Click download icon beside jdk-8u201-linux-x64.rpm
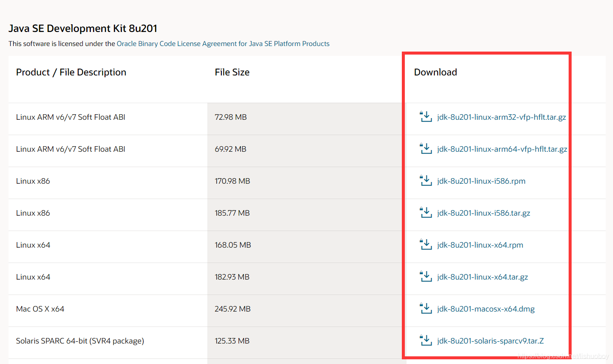 426,245
